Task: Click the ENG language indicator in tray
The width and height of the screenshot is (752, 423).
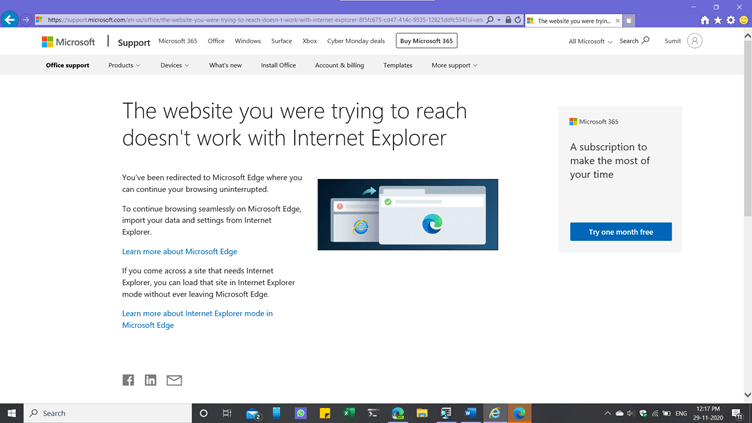Action: [681, 413]
